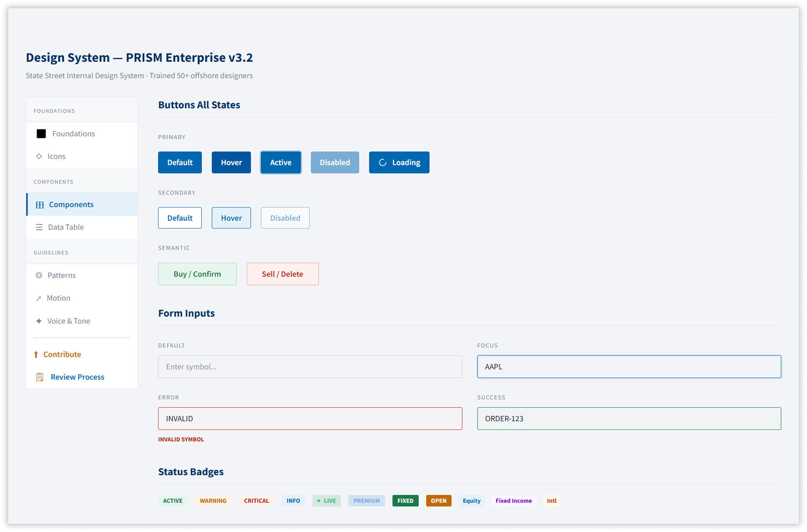Click the Motion arrow icon

pos(39,298)
